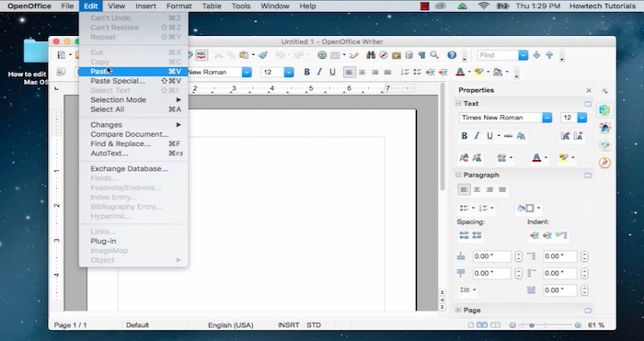Click Decrease Indent in formatting toolbar
The image size is (644, 341).
coord(430,73)
